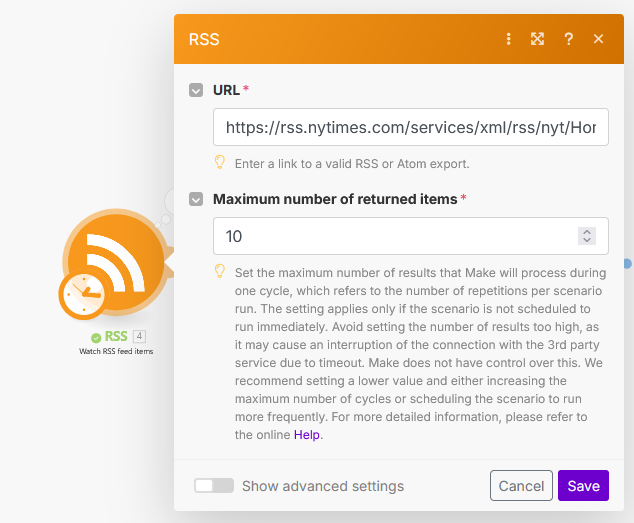Select the module number 4 badge
Screen dimensions: 634x523
(139, 336)
